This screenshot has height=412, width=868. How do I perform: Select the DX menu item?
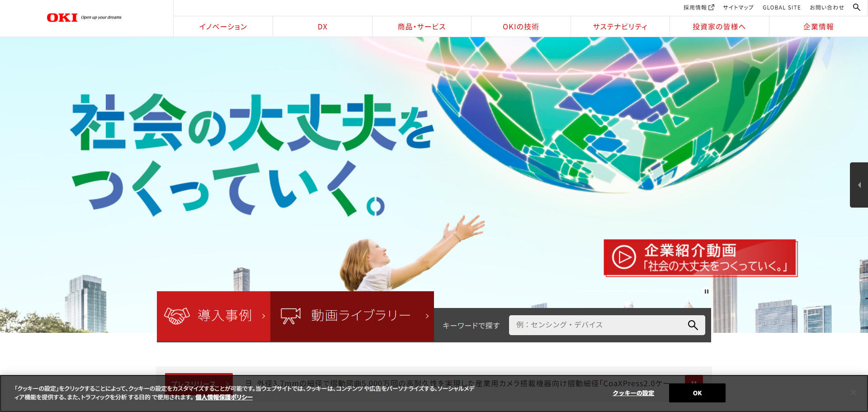click(322, 27)
